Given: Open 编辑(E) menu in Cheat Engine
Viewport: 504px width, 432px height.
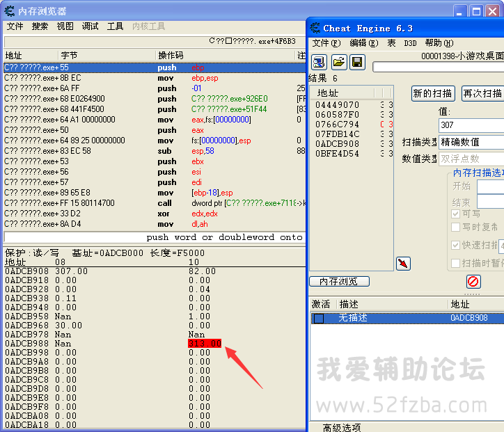Looking at the screenshot, I should [x=364, y=43].
